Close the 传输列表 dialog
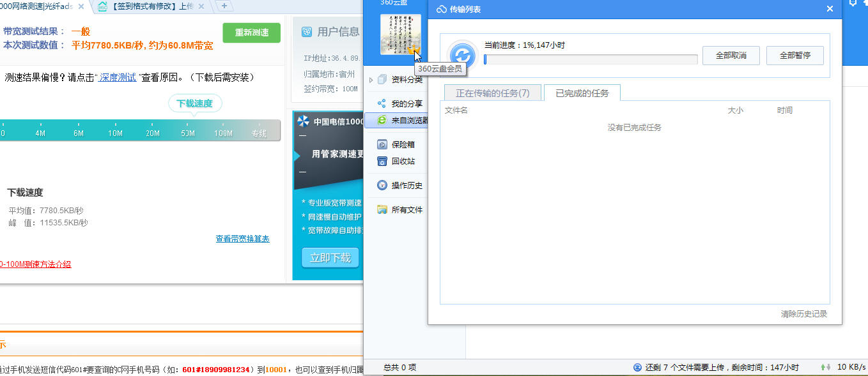868x376 pixels. 830,9
